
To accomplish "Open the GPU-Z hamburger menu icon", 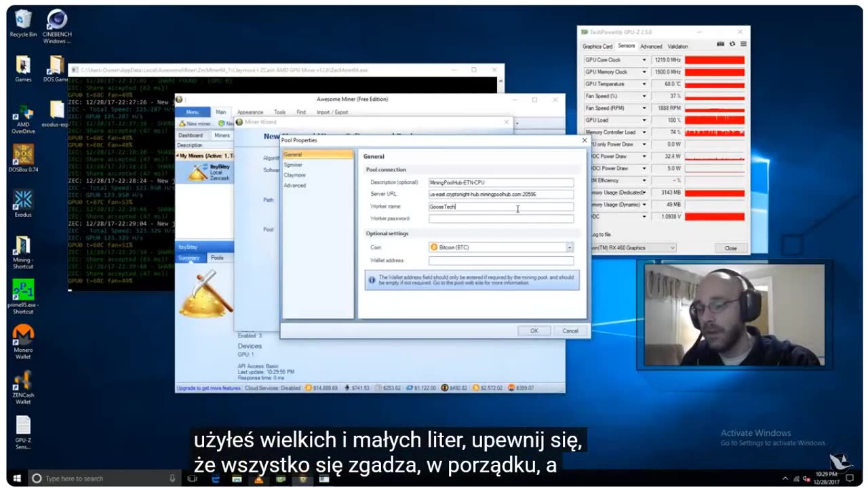I will [x=743, y=44].
